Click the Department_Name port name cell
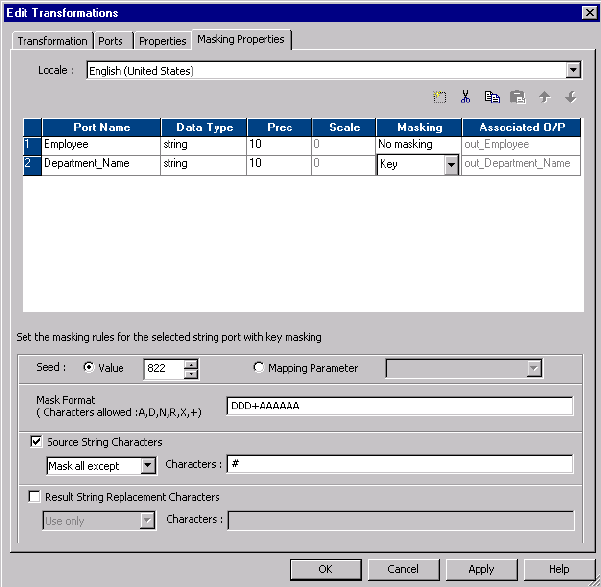 (x=101, y=165)
